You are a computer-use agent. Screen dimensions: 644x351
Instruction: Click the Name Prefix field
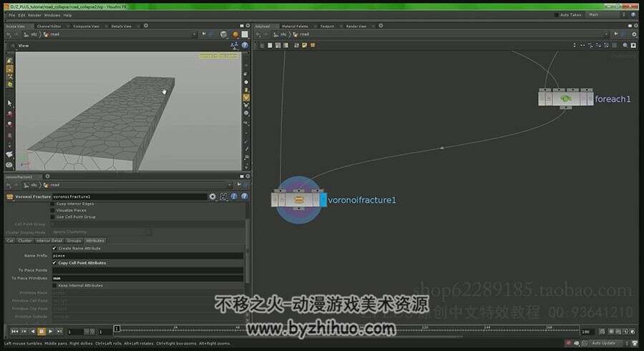coord(147,256)
